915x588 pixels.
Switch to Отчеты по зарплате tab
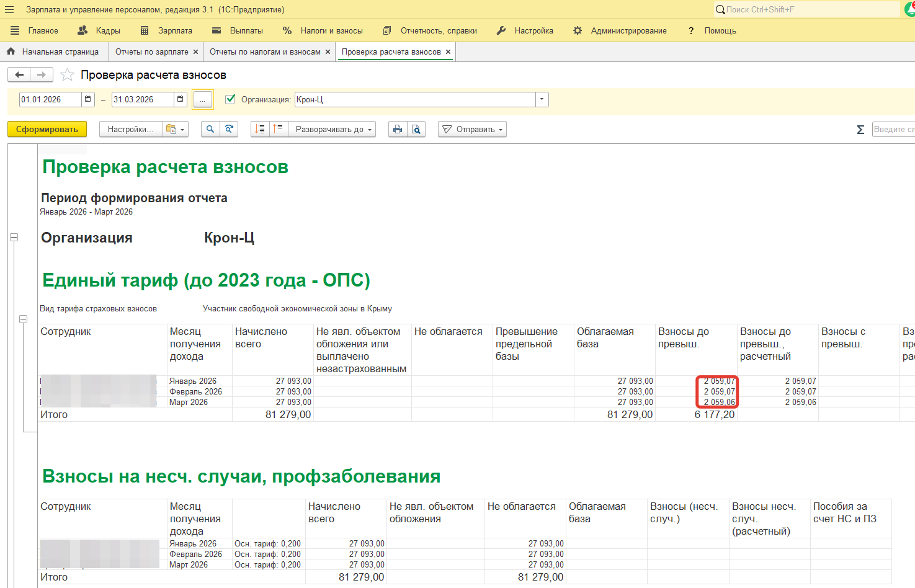(x=151, y=52)
